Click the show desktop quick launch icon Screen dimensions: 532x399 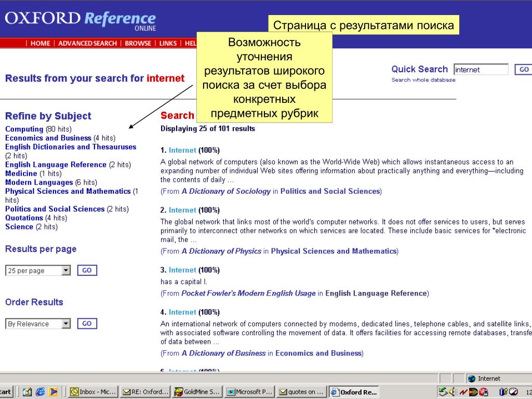27,392
